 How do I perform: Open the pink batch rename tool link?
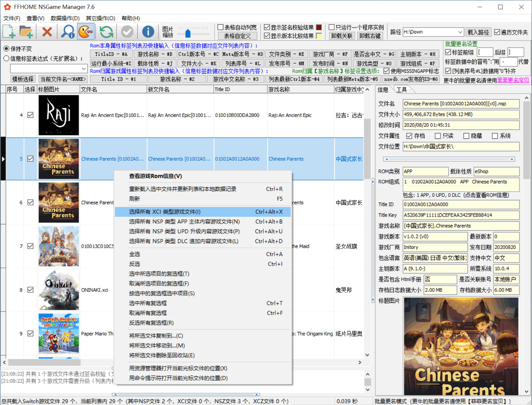coord(513,80)
